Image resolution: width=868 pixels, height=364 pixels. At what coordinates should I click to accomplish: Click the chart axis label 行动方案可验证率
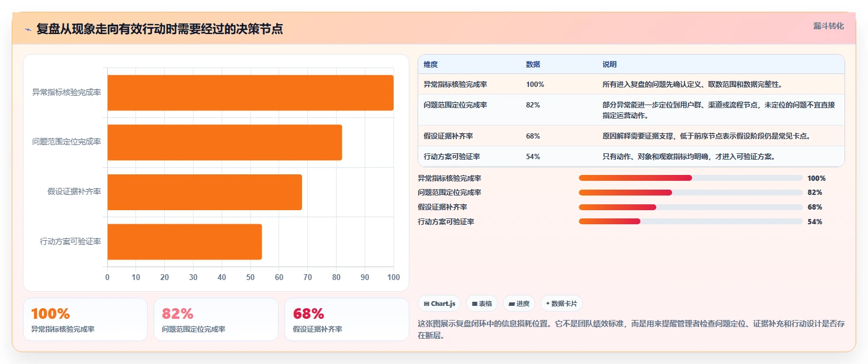(x=70, y=241)
